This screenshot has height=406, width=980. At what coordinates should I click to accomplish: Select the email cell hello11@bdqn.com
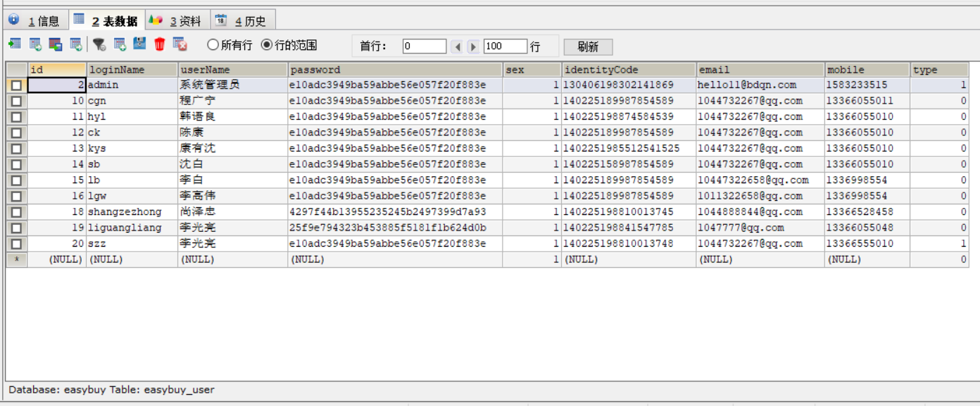[x=760, y=85]
